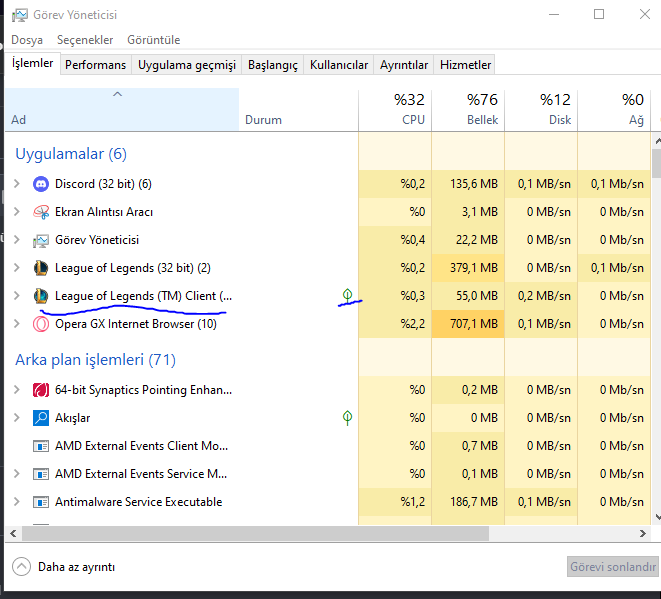Expand the Ekran Alıntısı Aracı row
661x599 pixels.
(17, 212)
